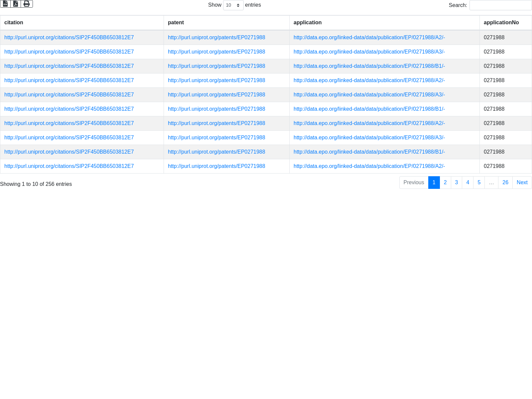Export table as CSV file
Viewport: 532px width, 399px height.
click(x=5, y=4)
